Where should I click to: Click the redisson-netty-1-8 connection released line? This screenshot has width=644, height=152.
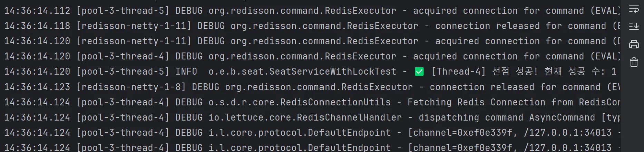(x=312, y=87)
